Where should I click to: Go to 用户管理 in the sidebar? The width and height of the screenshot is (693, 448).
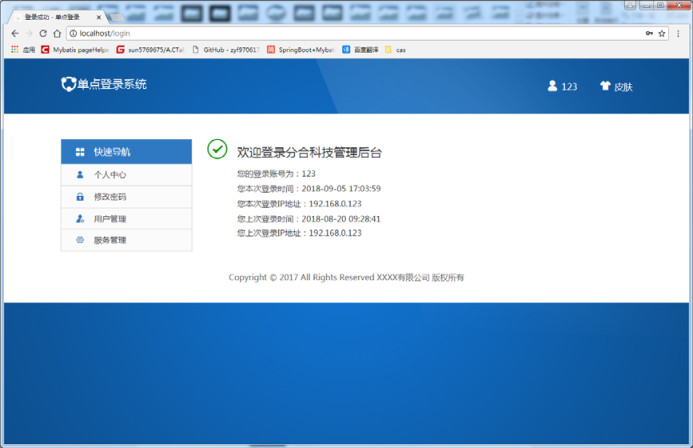tap(126, 219)
